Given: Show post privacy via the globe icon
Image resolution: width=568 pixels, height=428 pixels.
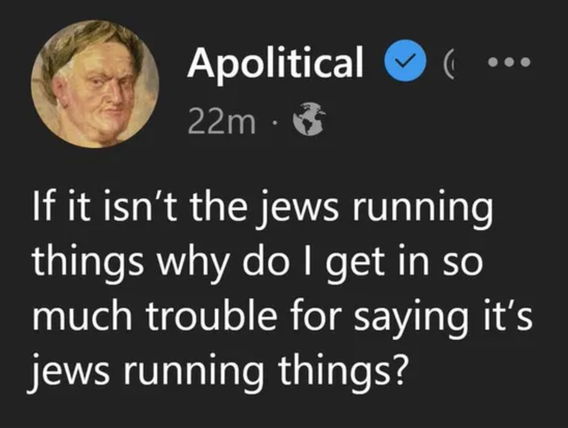Looking at the screenshot, I should 308,119.
